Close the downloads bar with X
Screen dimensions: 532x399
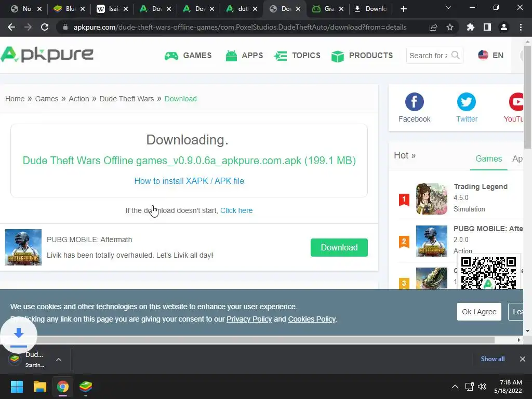(x=523, y=359)
